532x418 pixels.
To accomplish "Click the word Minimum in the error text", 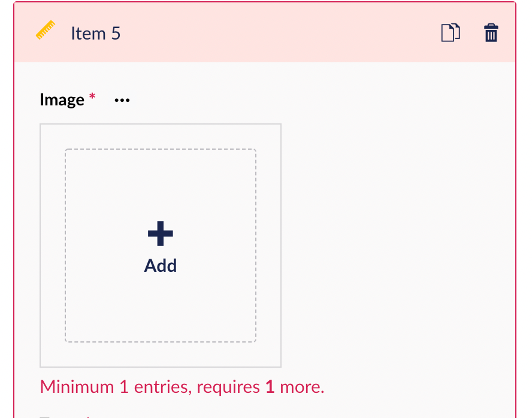I will point(77,387).
